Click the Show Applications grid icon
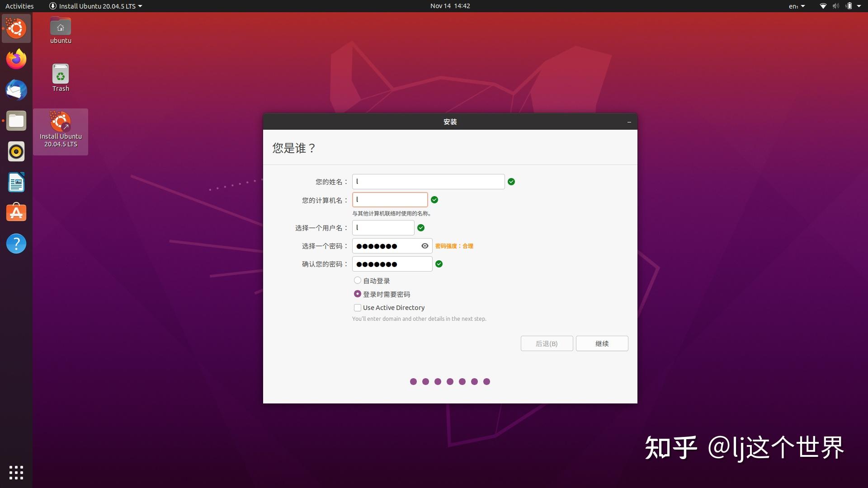 [x=16, y=473]
